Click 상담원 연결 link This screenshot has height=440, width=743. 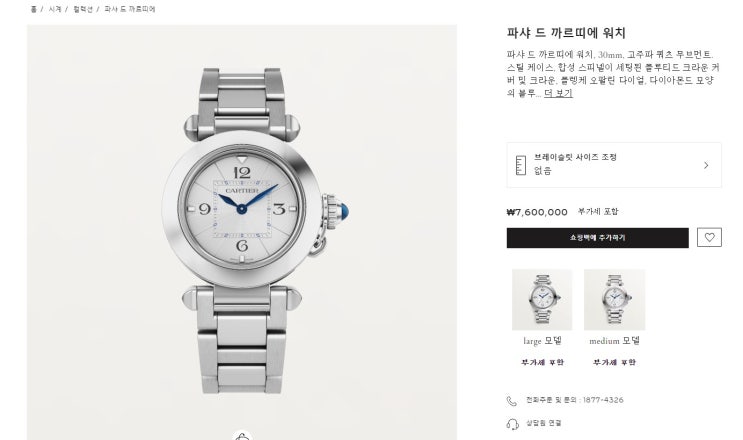[544, 423]
